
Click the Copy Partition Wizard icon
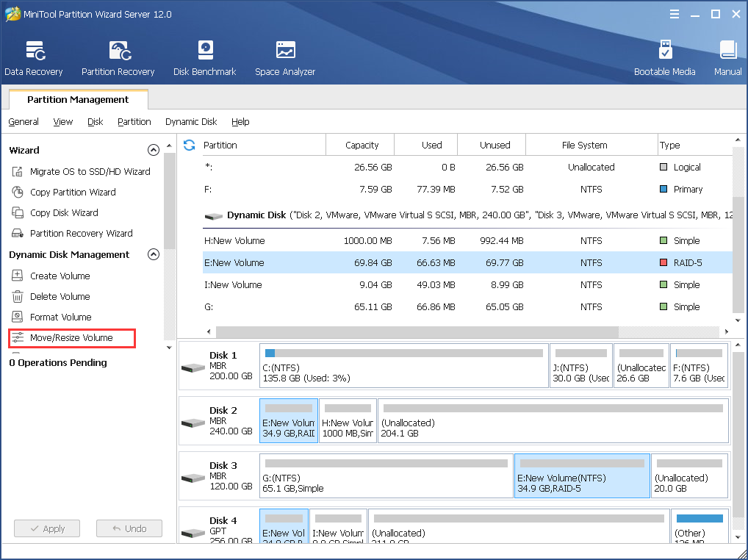click(x=17, y=192)
